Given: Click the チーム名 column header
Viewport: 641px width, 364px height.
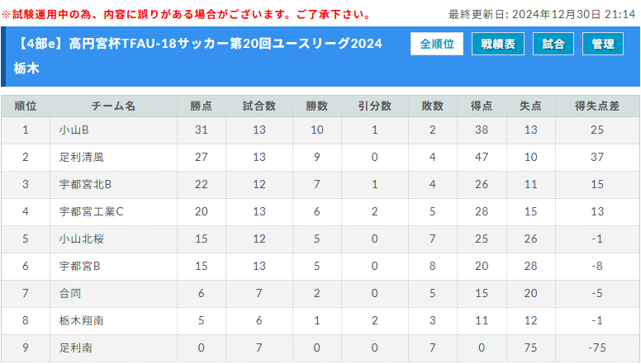Looking at the screenshot, I should click(x=113, y=106).
